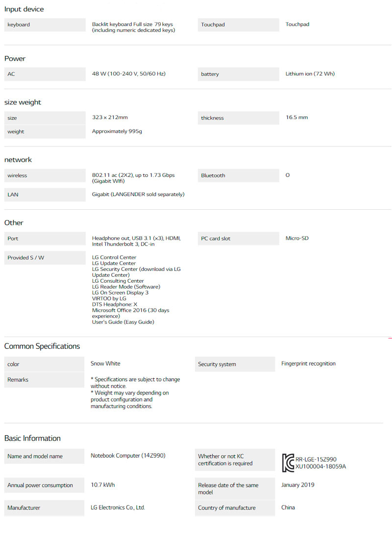Screen dimensions: 392x537
Task: Click the Approximately 995g weight value
Action: [x=117, y=131]
